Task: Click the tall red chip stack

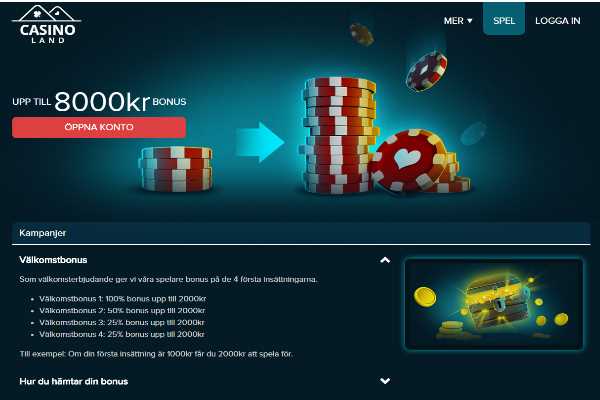Action: pyautogui.click(x=339, y=135)
